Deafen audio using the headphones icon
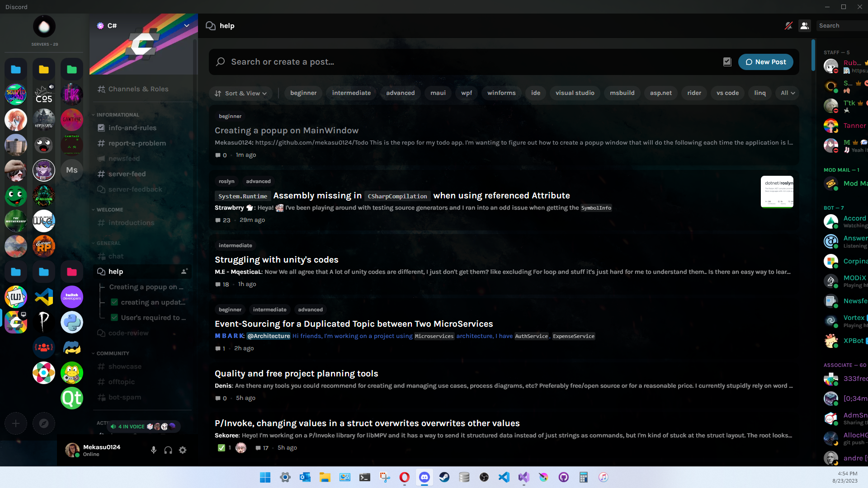 pos(168,450)
